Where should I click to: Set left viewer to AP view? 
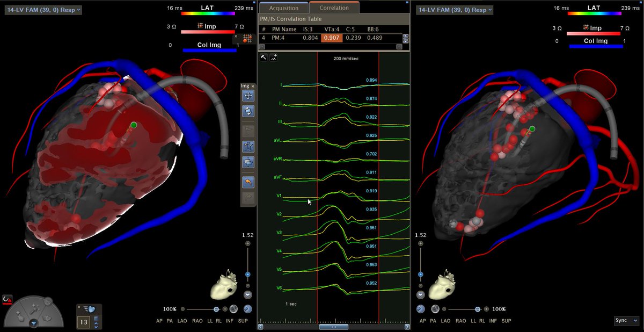pyautogui.click(x=159, y=321)
